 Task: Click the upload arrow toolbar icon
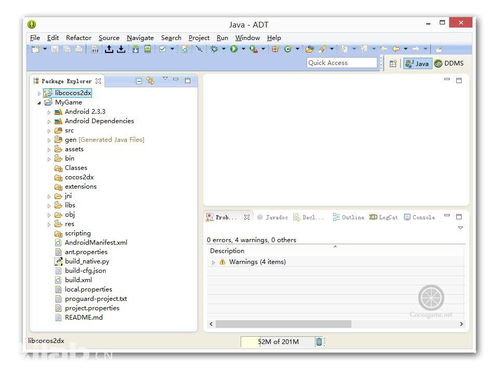(109, 49)
